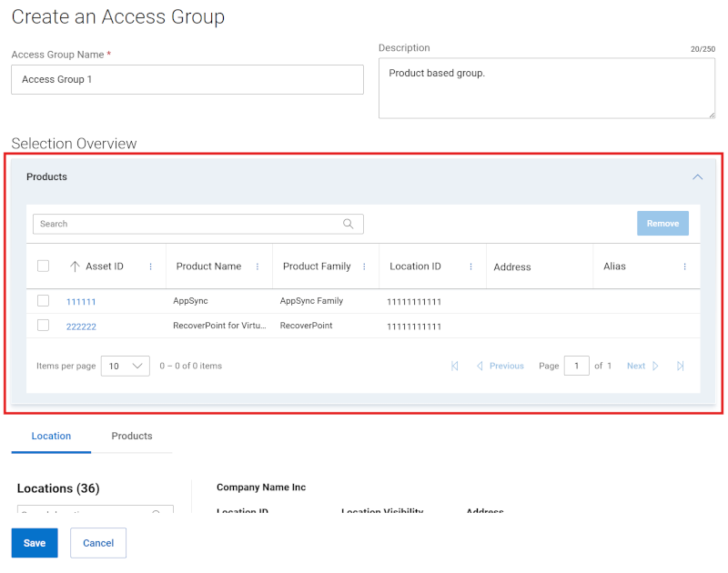This screenshot has width=728, height=573.
Task: Collapse the Products selection panel
Action: tap(697, 176)
